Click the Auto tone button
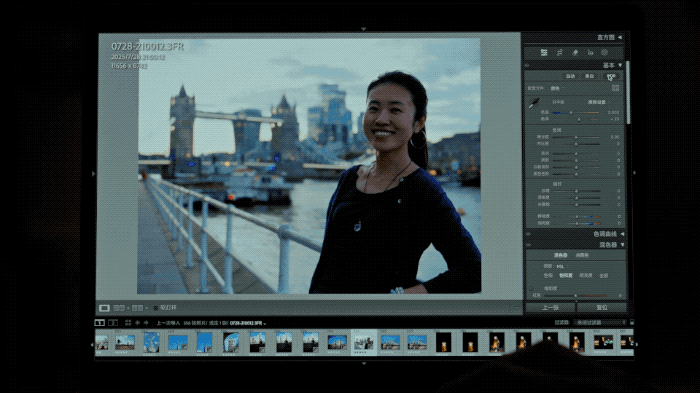Screen dimensions: 700x393 pos(570,76)
